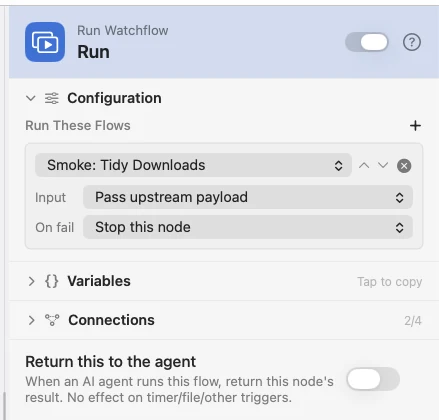Remove the Smoke: Tidy Downloads flow
Image resolution: width=439 pixels, height=420 pixels.
click(x=404, y=166)
